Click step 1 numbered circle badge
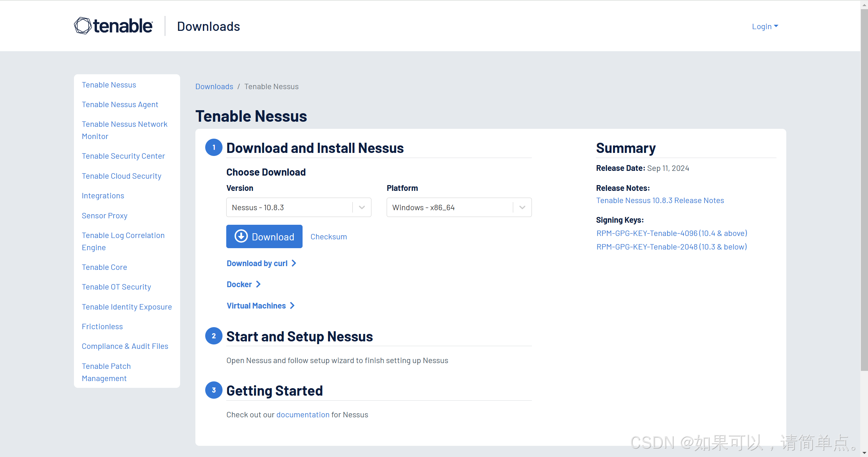Image resolution: width=868 pixels, height=457 pixels. [x=214, y=147]
